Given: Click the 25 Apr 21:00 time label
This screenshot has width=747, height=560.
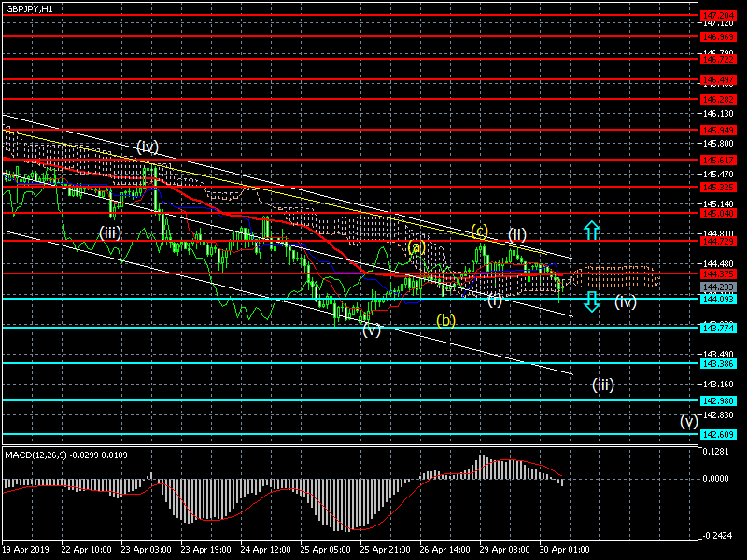Looking at the screenshot, I should 386,550.
